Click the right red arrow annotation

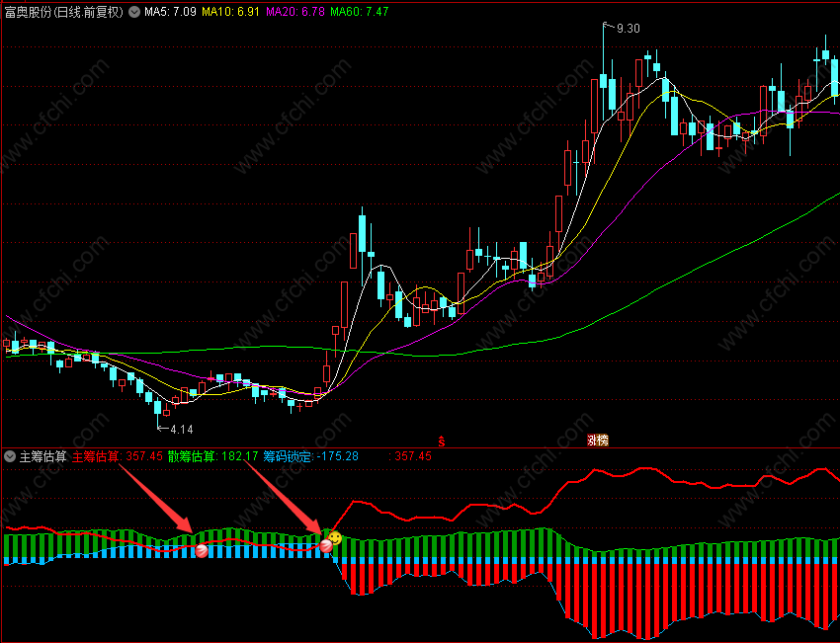click(x=285, y=498)
